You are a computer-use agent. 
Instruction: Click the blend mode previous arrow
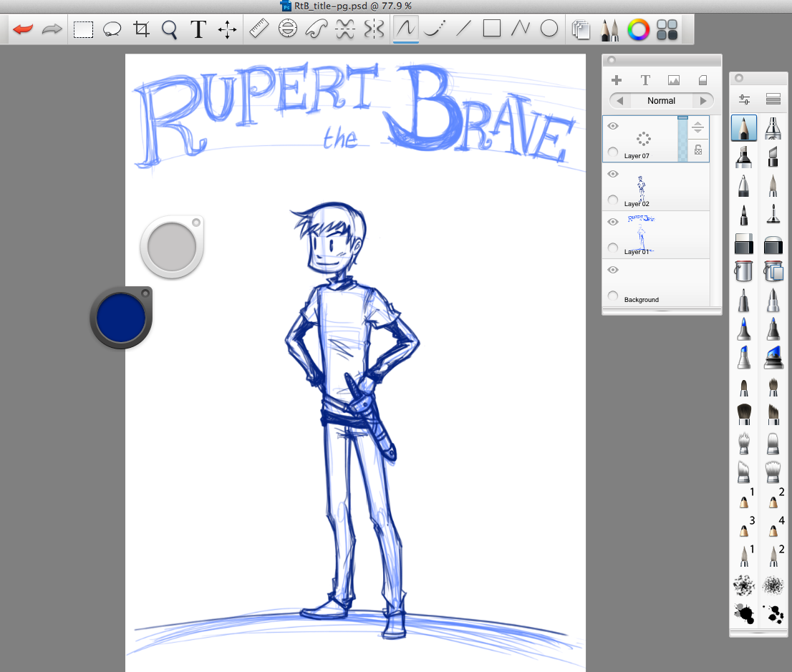coord(619,101)
